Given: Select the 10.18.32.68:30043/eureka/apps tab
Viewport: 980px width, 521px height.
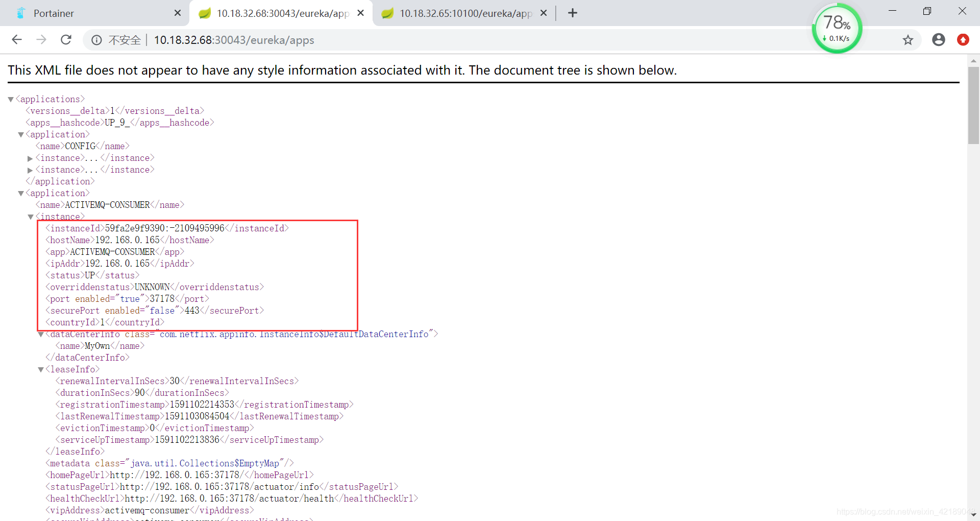Looking at the screenshot, I should (x=280, y=13).
